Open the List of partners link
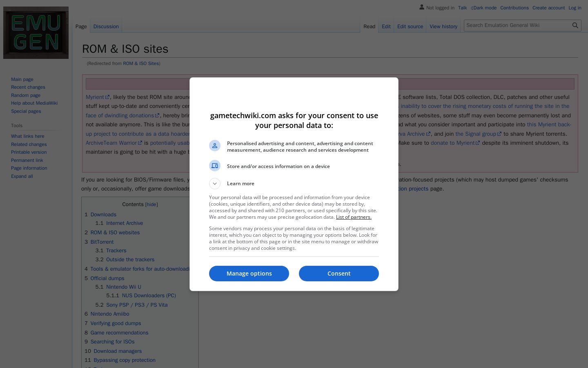Screen dimensions: 588x368 click(x=354, y=217)
